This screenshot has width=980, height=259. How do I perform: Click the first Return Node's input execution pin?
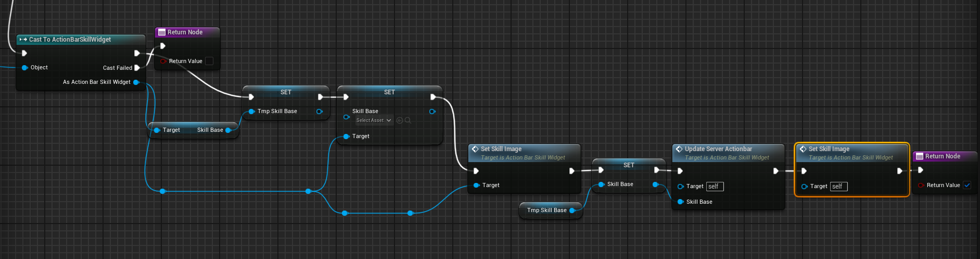coord(163,46)
